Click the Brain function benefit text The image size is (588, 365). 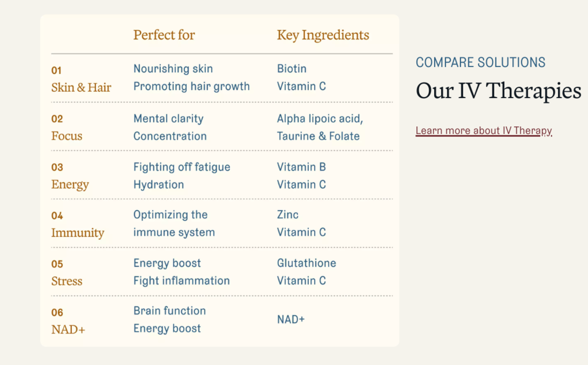[x=169, y=311]
